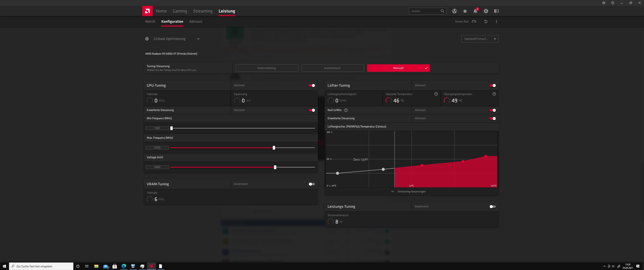
Task: Expand the Globale Optimierung dropdown
Action: [198, 39]
